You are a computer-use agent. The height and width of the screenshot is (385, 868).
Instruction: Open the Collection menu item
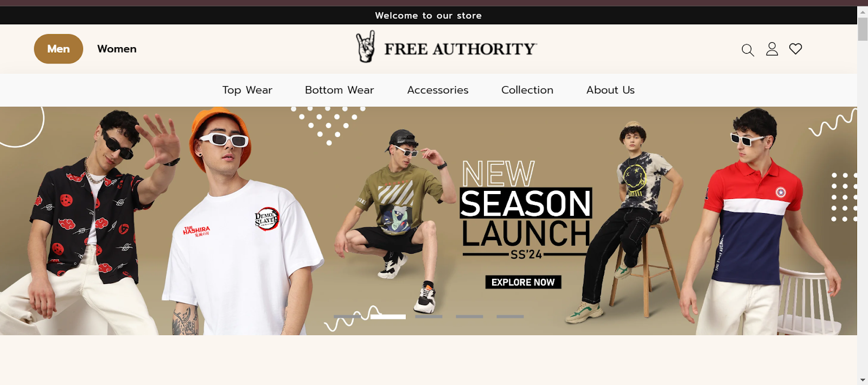pos(527,90)
